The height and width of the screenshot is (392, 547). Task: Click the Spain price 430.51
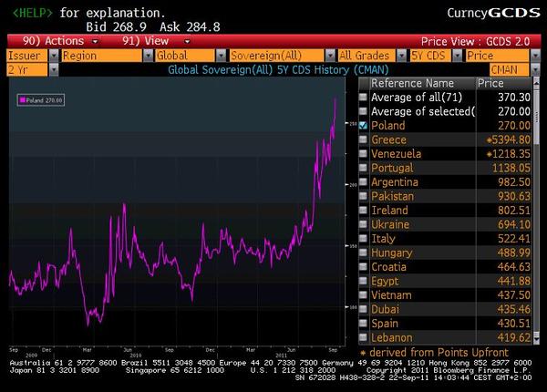(x=514, y=324)
